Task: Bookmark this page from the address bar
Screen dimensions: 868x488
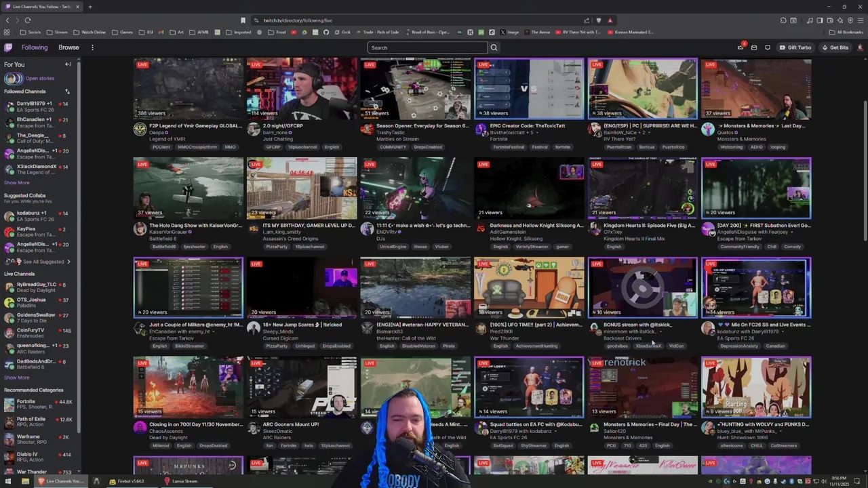Action: (243, 20)
